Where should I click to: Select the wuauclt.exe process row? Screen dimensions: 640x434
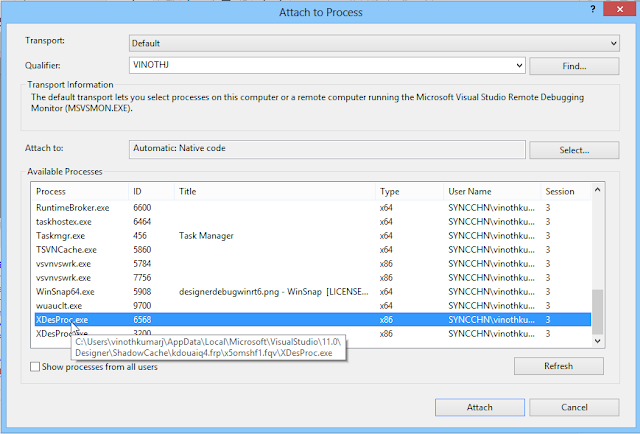pos(312,305)
